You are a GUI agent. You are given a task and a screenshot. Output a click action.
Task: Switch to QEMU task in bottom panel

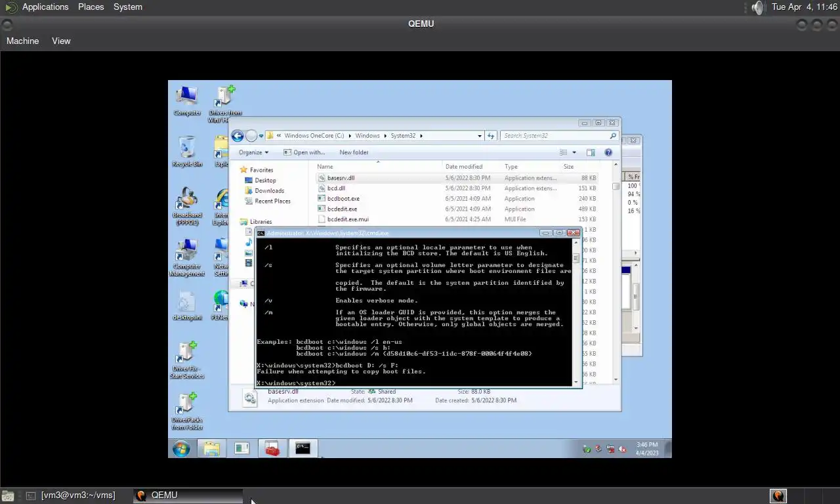click(x=188, y=495)
